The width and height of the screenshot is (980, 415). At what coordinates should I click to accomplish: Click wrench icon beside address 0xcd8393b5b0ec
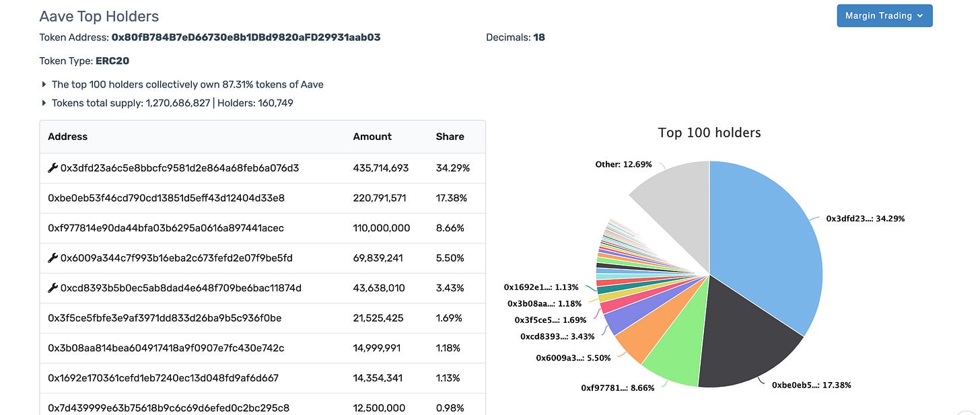pyautogui.click(x=53, y=288)
